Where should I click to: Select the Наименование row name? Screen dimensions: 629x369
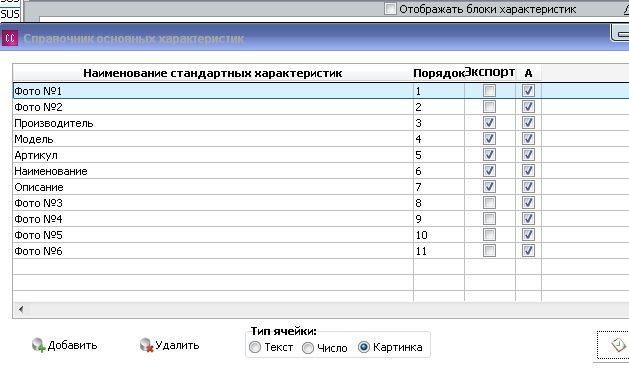pyautogui.click(x=51, y=171)
